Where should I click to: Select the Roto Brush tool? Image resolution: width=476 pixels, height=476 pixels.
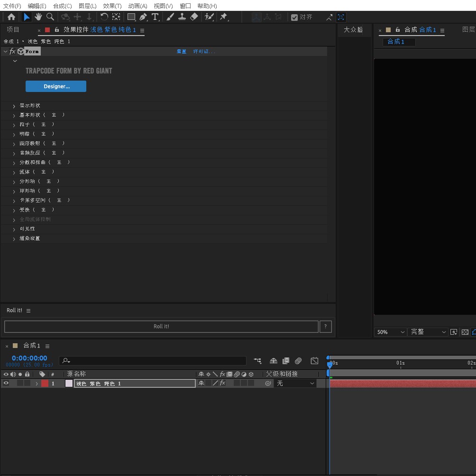point(209,17)
